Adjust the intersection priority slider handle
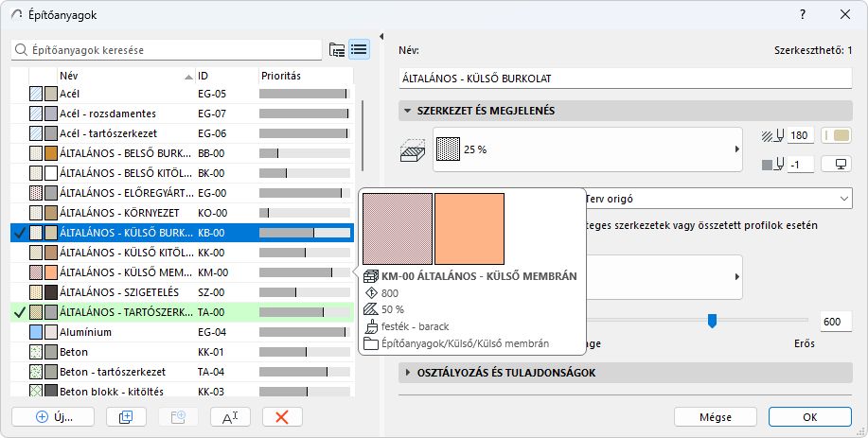The width and height of the screenshot is (868, 438). 713,320
